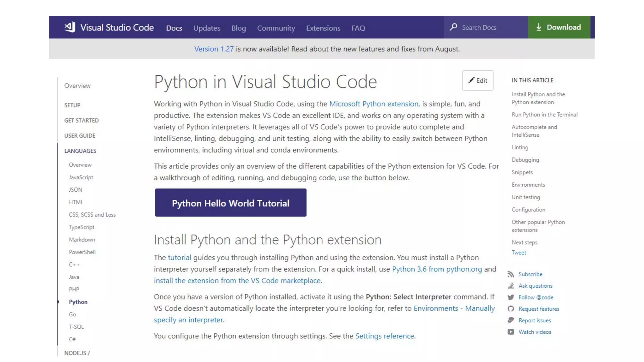Click the GitHub Request features icon
644x362 pixels.
pyautogui.click(x=511, y=309)
